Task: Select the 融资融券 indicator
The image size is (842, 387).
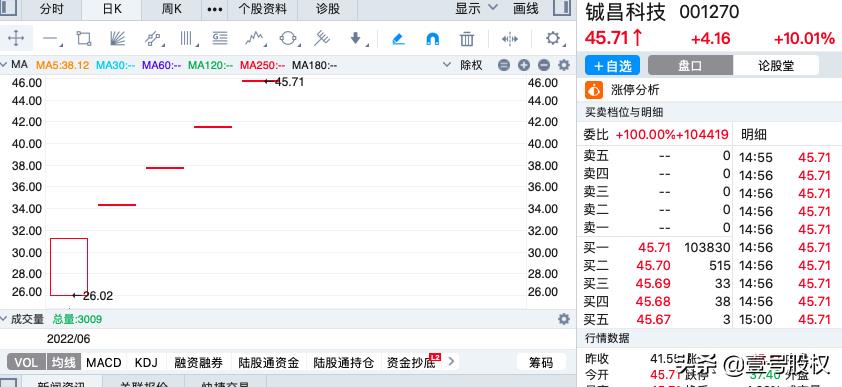Action: pos(199,363)
